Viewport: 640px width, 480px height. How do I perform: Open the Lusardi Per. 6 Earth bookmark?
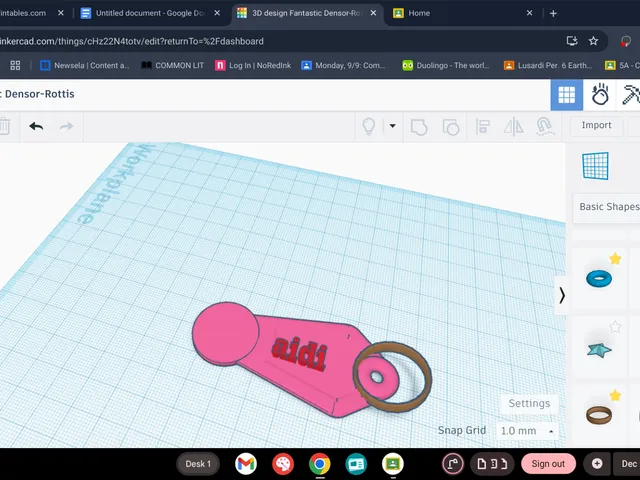(x=548, y=65)
